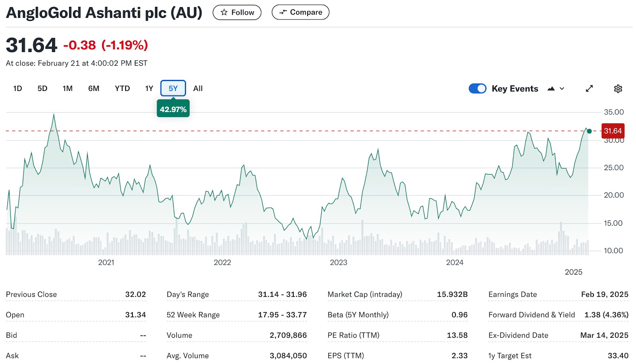
Task: Click the Ask label
Action: [x=12, y=356]
